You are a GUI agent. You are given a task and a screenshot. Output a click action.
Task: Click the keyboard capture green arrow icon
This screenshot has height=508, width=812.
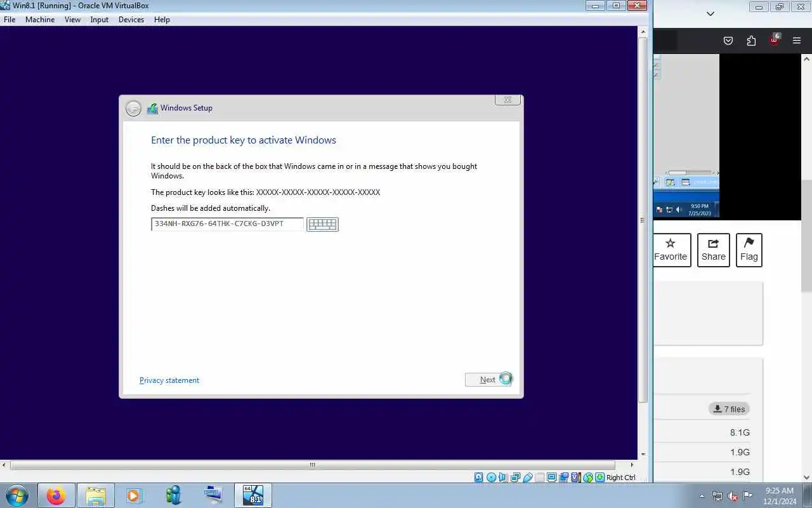(599, 478)
